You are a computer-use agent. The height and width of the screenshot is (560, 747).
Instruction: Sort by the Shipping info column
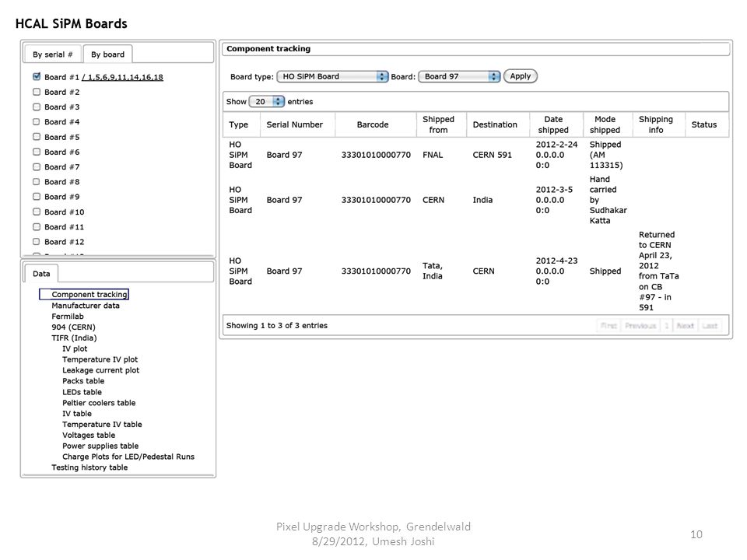point(659,124)
